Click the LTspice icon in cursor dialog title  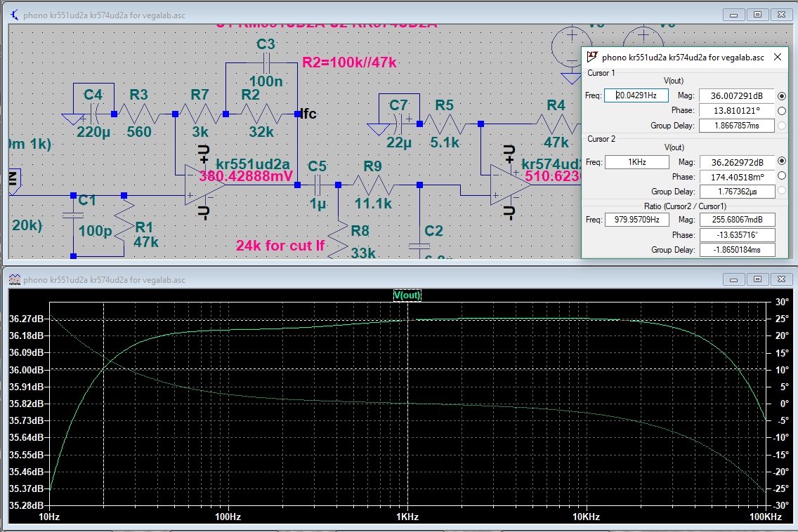(592, 56)
